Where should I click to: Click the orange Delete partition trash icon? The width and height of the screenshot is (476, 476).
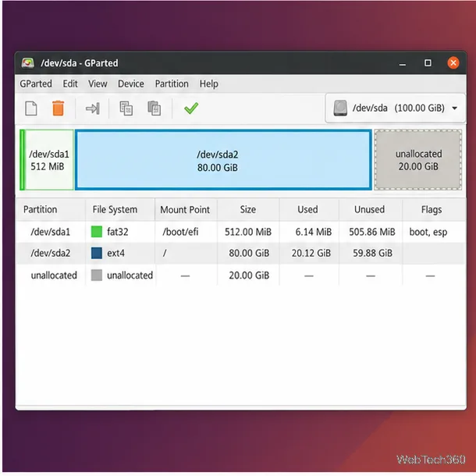58,108
